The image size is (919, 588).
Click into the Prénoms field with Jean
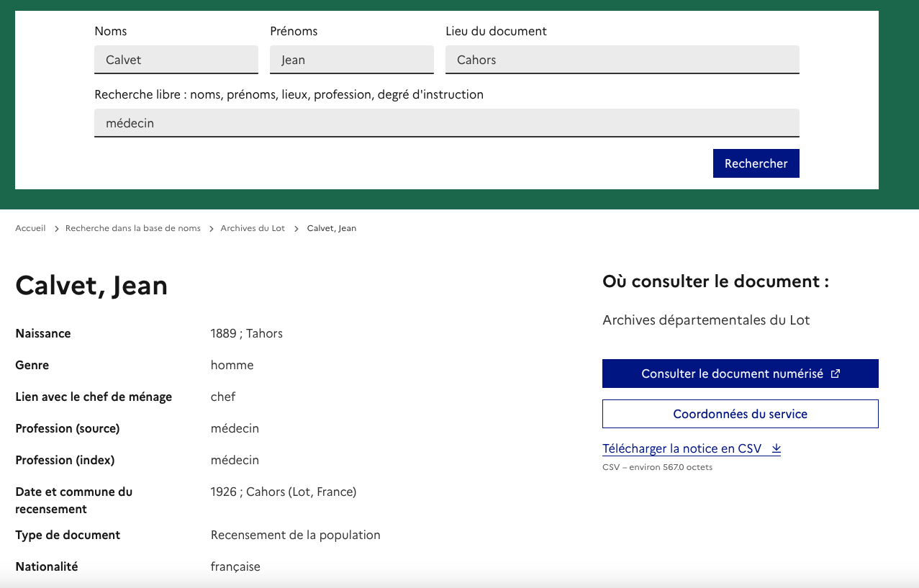pos(352,60)
